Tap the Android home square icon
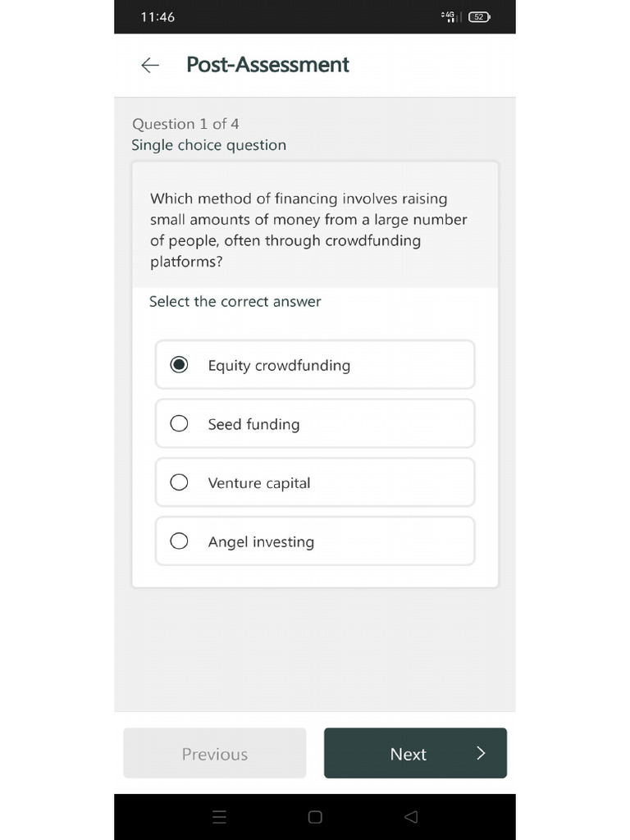This screenshot has height=840, width=630. click(x=315, y=817)
